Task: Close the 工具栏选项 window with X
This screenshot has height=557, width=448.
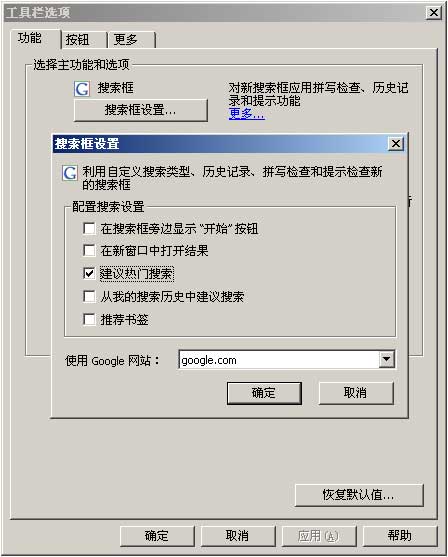Action: click(x=434, y=13)
